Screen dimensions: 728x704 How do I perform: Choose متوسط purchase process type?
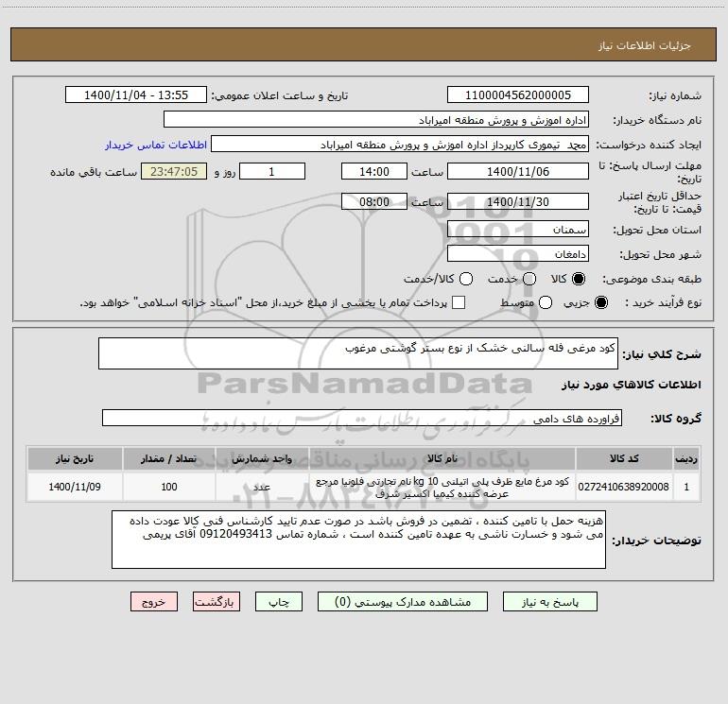pyautogui.click(x=546, y=302)
